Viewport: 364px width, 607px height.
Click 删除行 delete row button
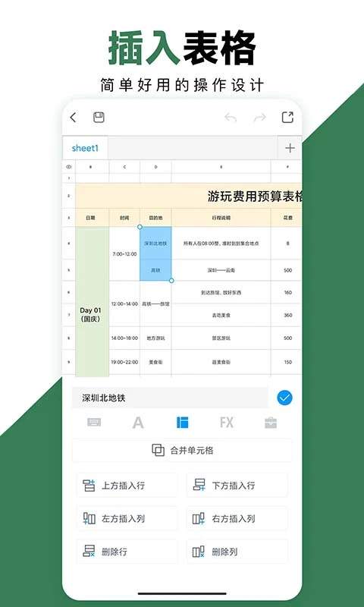[127, 552]
